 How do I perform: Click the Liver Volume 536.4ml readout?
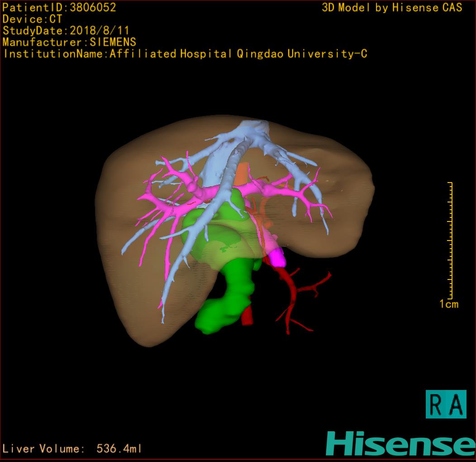[71, 448]
